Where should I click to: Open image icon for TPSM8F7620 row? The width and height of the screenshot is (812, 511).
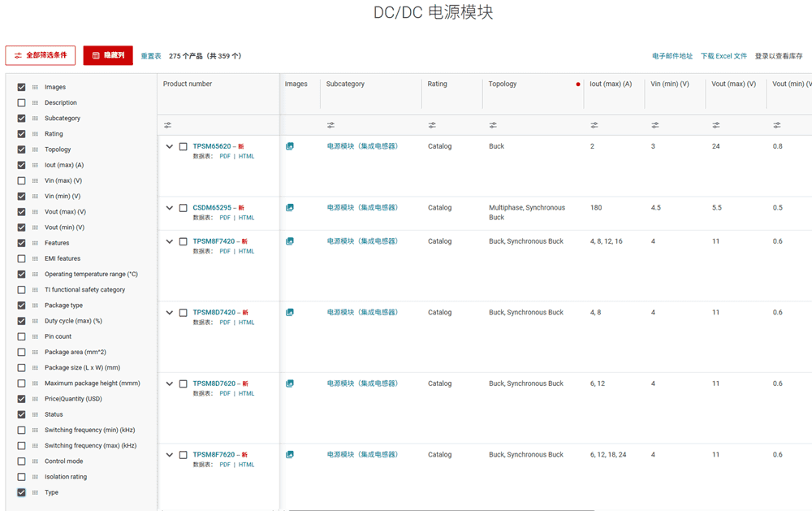coord(290,454)
